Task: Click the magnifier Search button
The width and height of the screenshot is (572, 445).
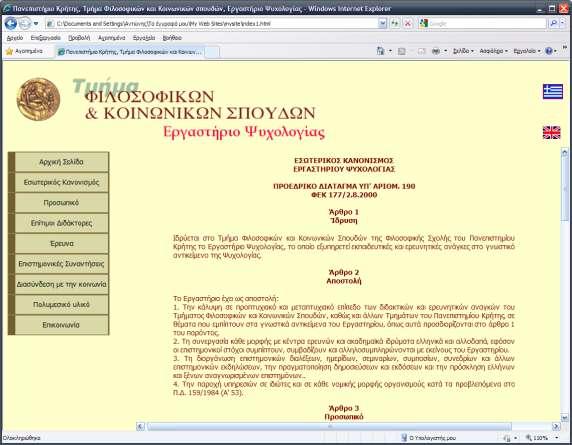Action: [553, 24]
